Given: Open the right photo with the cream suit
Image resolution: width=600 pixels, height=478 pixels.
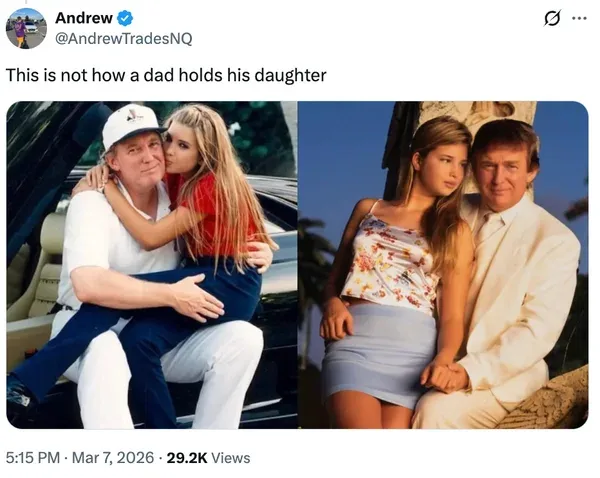Looking at the screenshot, I should tap(444, 265).
